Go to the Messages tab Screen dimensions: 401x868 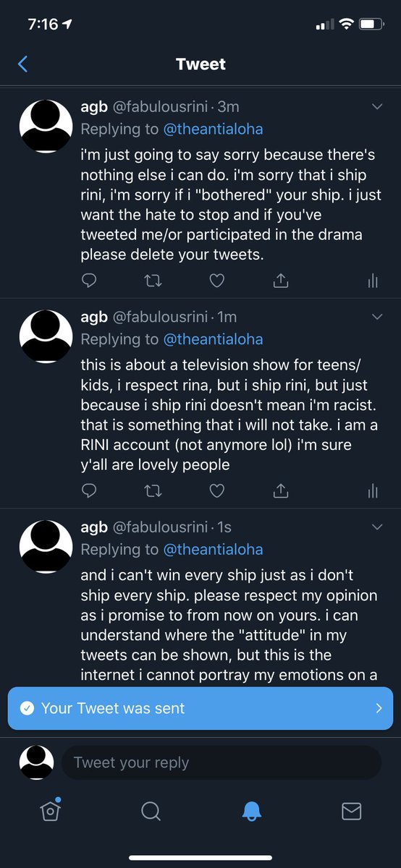351,812
